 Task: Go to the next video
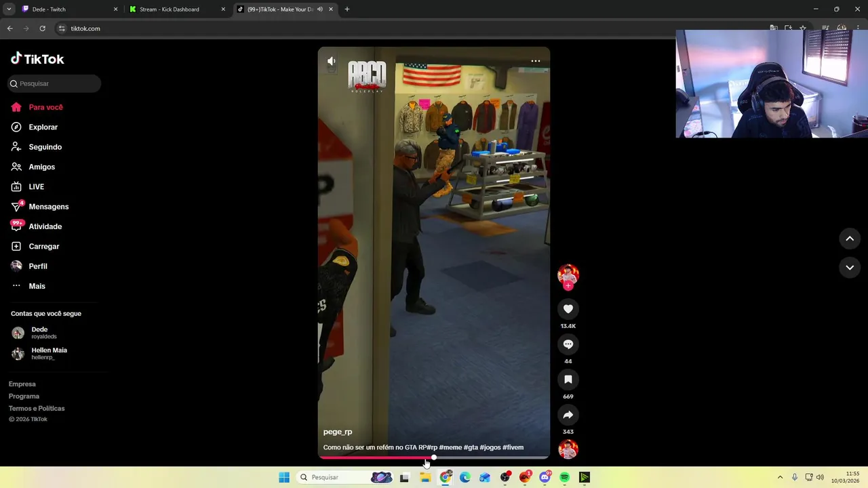(850, 268)
